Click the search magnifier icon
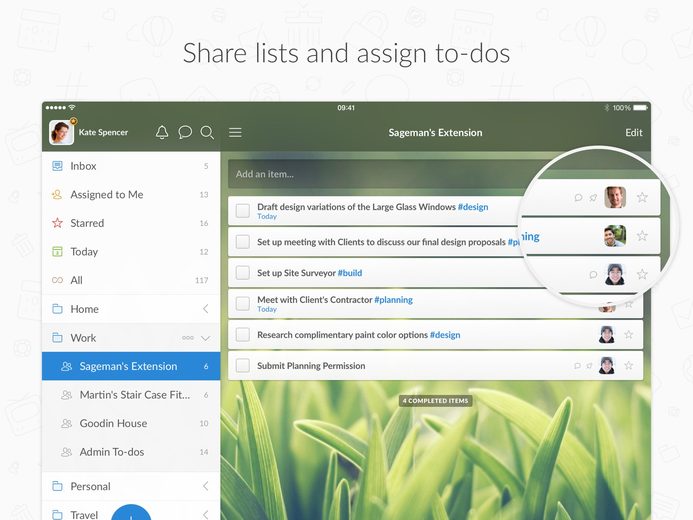The image size is (693, 520). pyautogui.click(x=207, y=132)
